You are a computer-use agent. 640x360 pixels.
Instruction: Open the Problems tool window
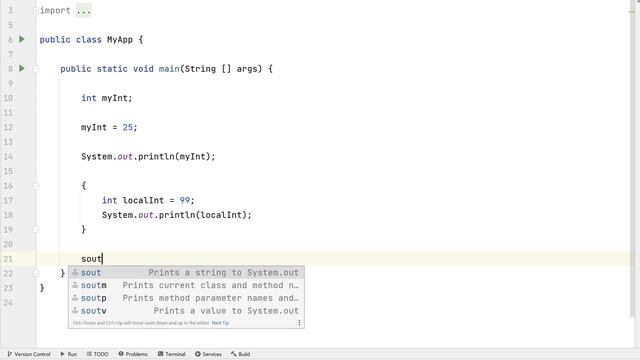133,354
